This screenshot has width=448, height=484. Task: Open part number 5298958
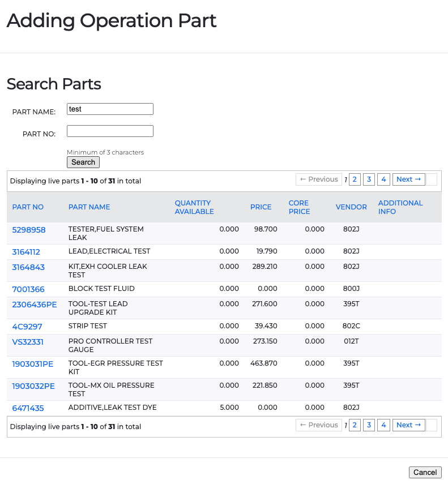tap(29, 230)
